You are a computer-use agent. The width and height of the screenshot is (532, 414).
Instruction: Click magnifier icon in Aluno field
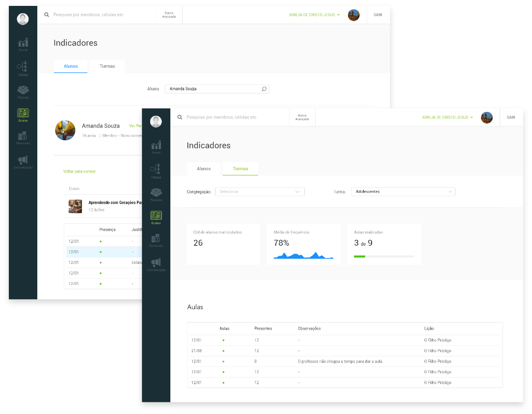(x=264, y=89)
